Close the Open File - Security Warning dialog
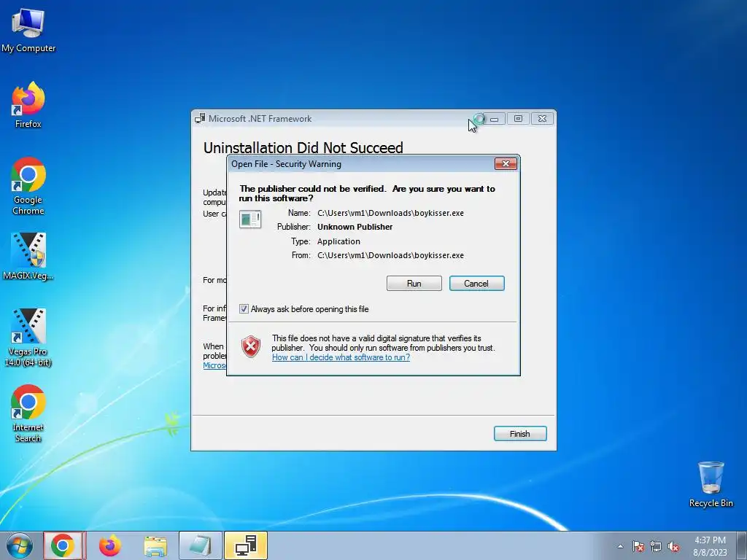 506,164
